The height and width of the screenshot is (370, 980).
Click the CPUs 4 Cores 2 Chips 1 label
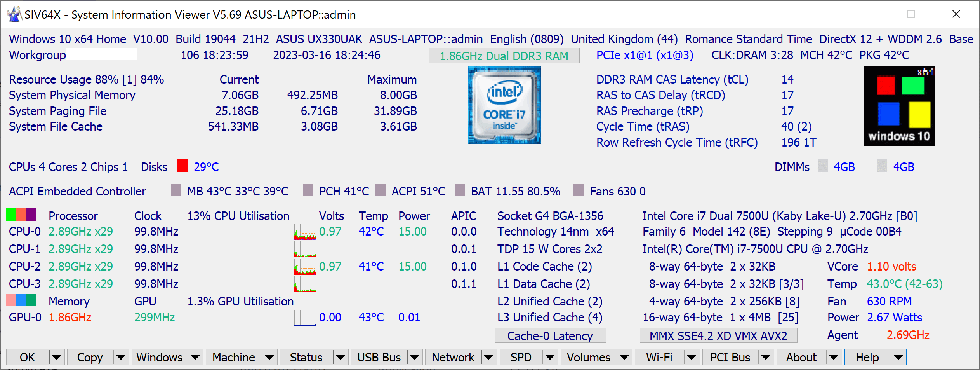click(68, 167)
